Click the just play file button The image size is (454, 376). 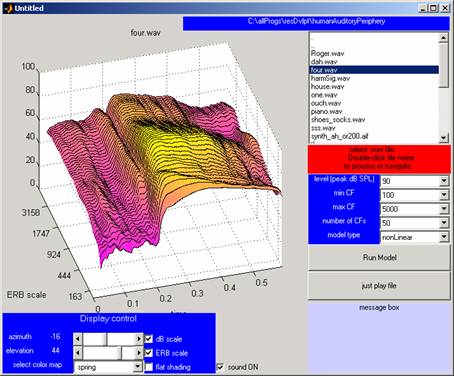[x=379, y=286]
